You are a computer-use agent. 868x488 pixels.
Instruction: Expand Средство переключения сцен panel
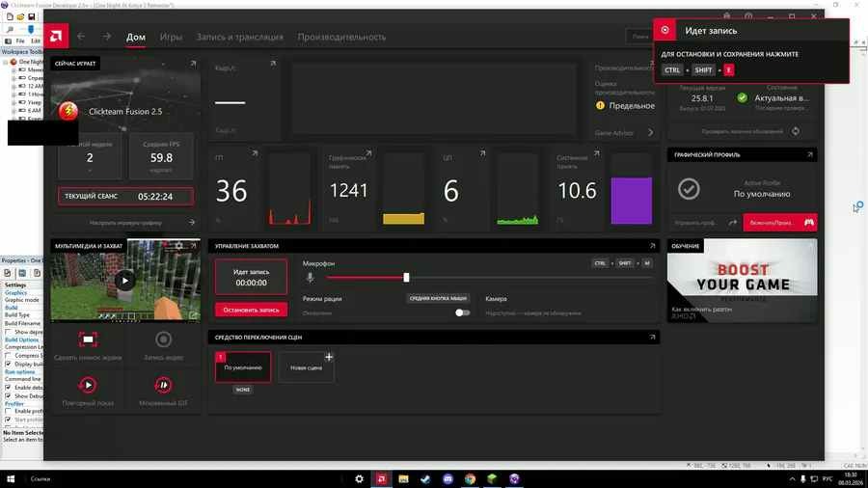[653, 337]
